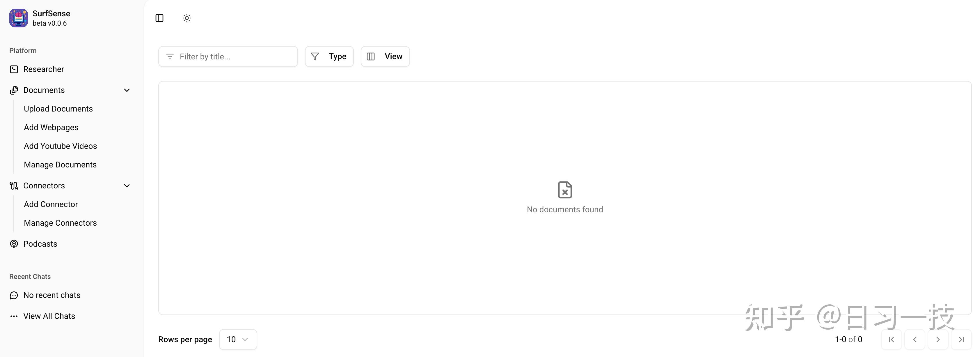Toggle the sidebar panel icon

tap(159, 18)
